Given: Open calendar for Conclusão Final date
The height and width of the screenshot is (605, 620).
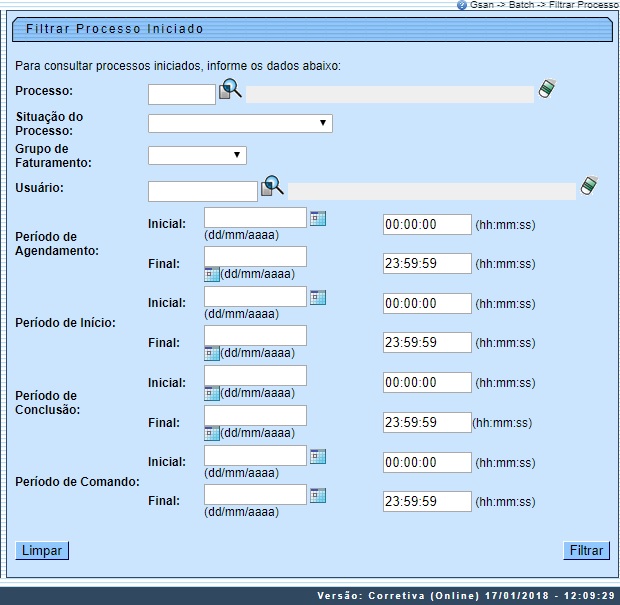Looking at the screenshot, I should point(212,433).
